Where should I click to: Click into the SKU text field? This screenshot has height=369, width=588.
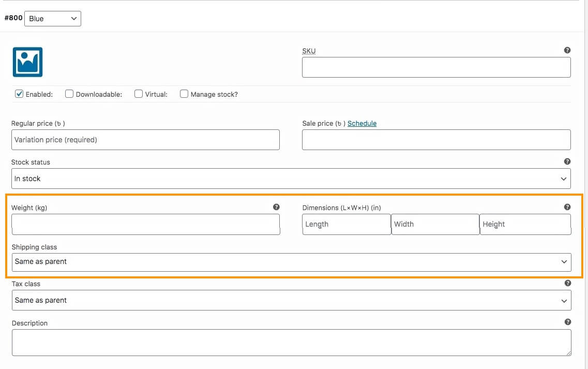tap(436, 67)
